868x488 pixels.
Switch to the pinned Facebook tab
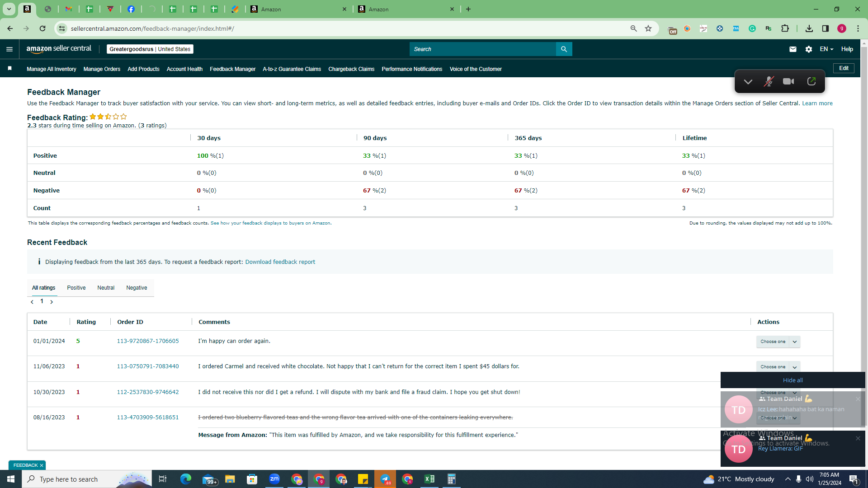click(x=131, y=9)
